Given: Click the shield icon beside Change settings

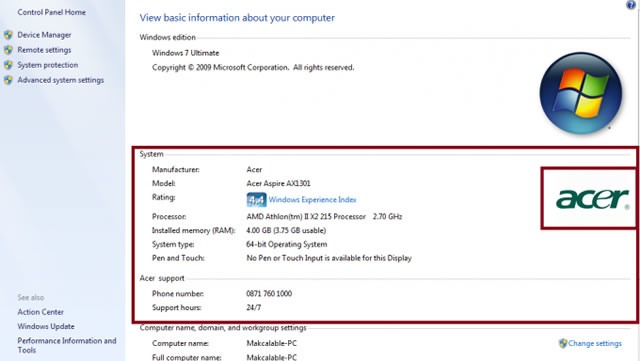Looking at the screenshot, I should (563, 343).
